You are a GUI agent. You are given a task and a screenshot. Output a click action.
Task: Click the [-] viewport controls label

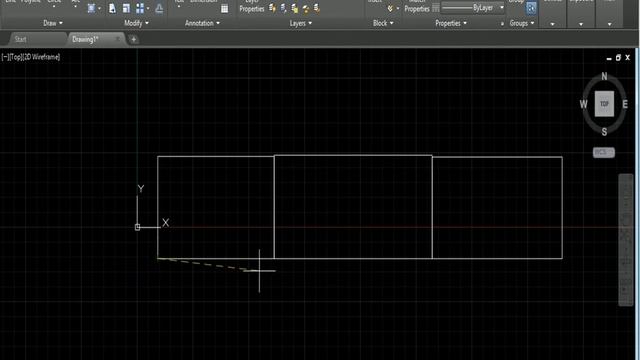(5, 57)
